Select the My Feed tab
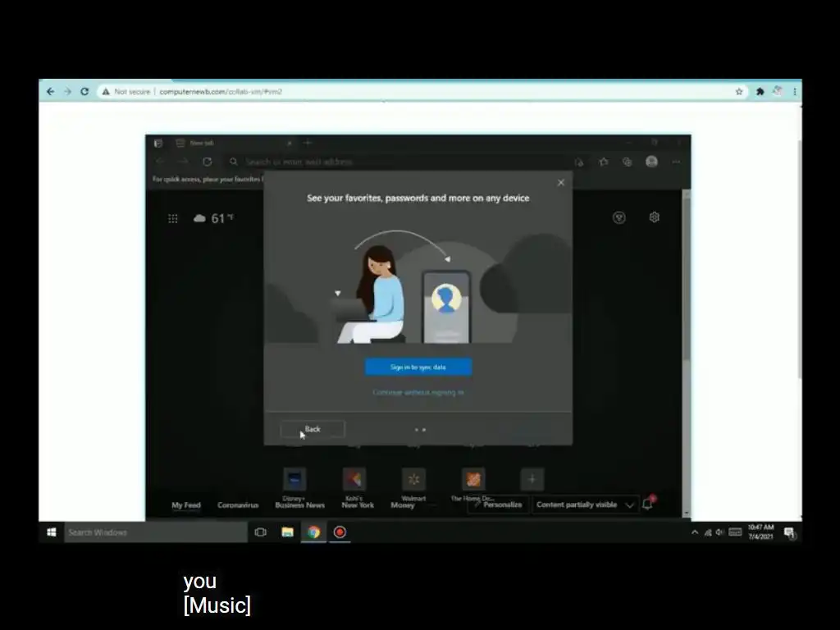 186,504
